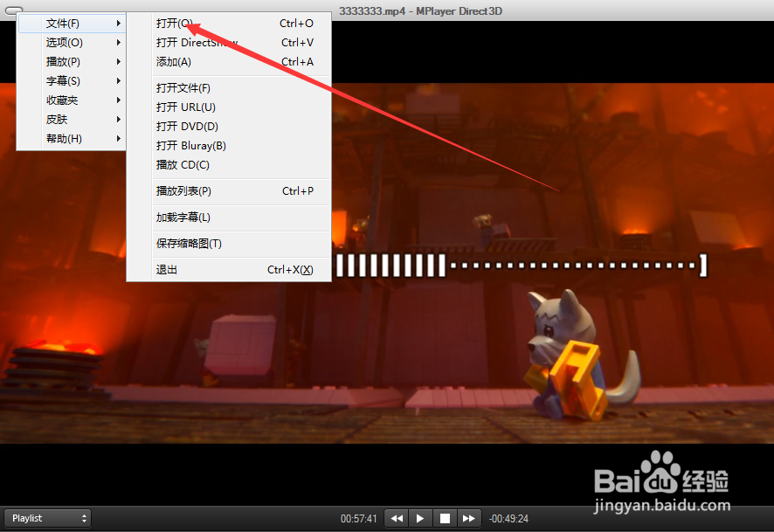
Task: Expand arrow beside 收藏夹
Action: (x=119, y=100)
